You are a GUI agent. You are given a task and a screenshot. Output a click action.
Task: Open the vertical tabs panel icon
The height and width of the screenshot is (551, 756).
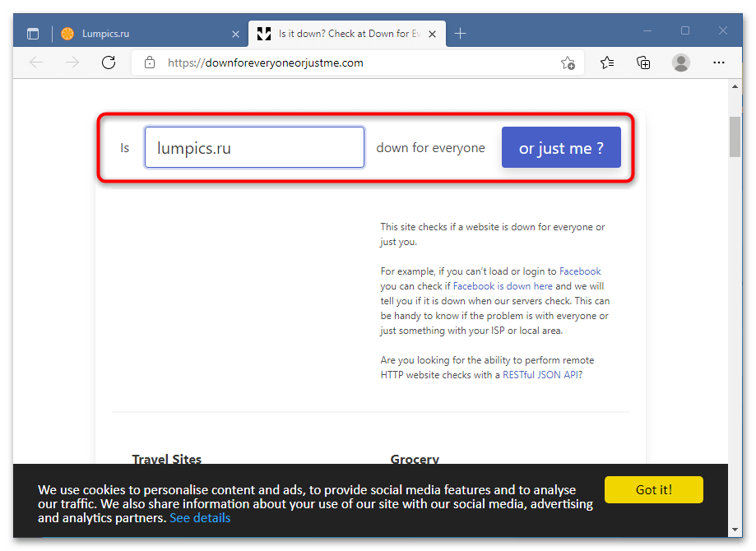click(33, 34)
